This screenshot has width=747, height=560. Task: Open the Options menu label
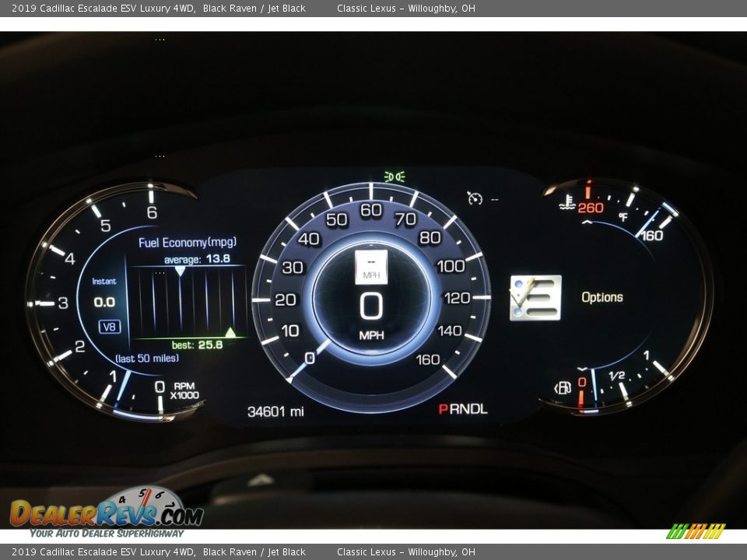602,297
